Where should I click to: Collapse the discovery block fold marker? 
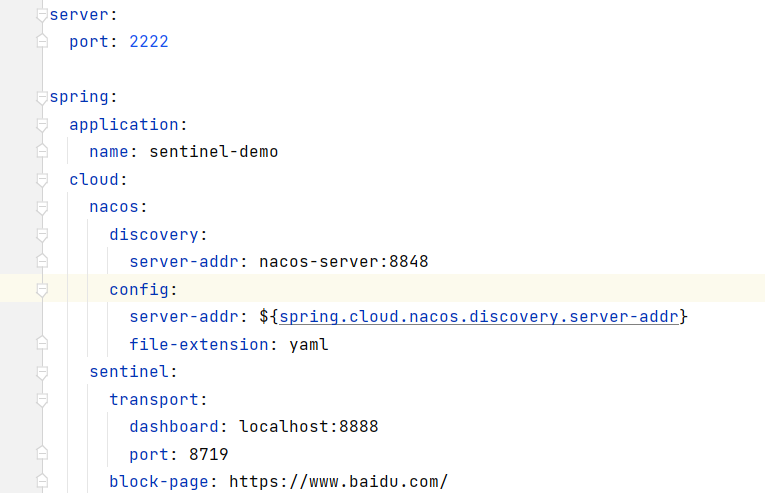41,235
